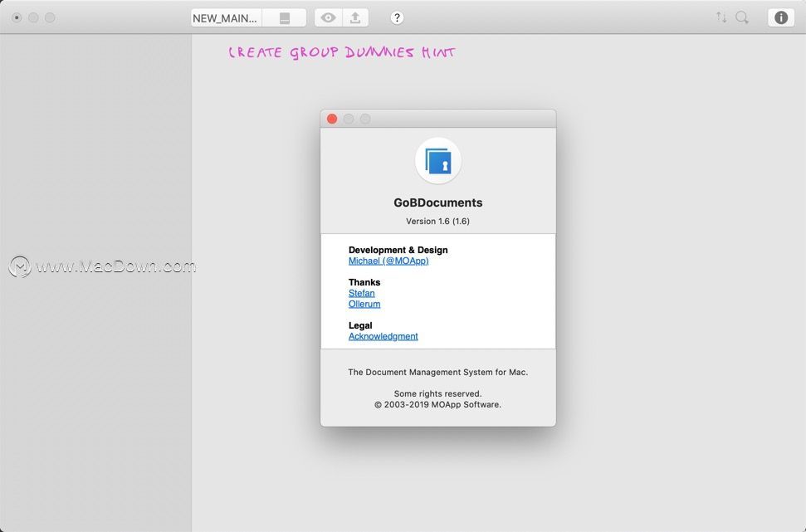Click the magnifying glass search icon
Screen dimensions: 806x532
coord(742,17)
